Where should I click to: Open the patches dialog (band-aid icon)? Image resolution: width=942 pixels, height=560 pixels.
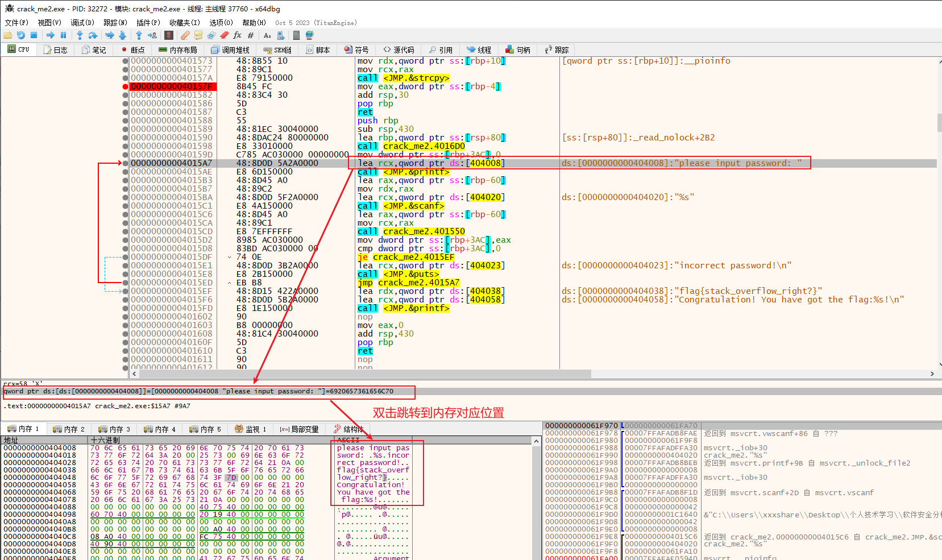coord(185,35)
